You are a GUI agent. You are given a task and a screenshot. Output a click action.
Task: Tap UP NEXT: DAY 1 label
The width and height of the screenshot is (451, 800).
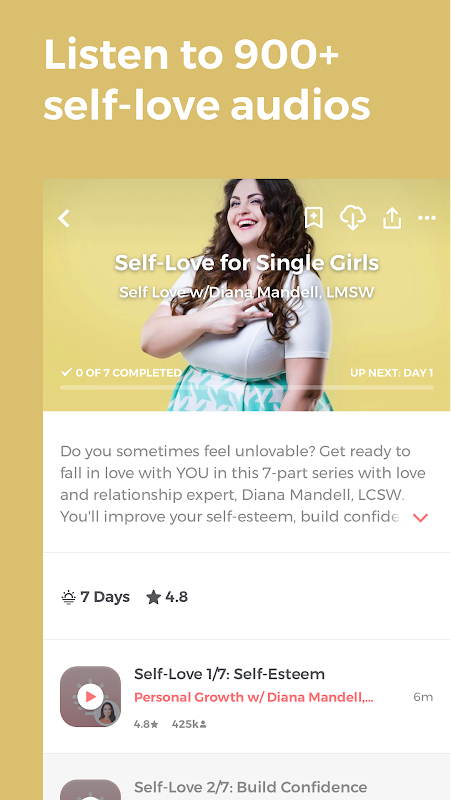point(392,373)
